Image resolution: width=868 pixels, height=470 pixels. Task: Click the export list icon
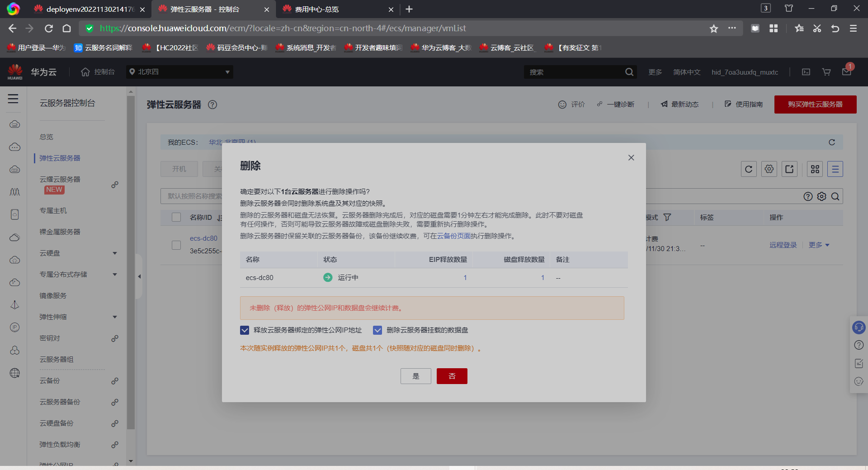pos(789,169)
